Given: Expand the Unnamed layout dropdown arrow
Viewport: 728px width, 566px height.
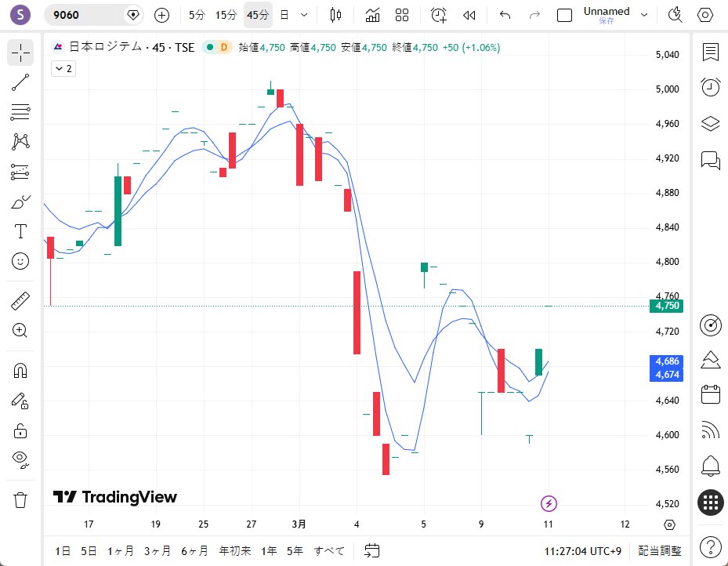Looking at the screenshot, I should [644, 16].
